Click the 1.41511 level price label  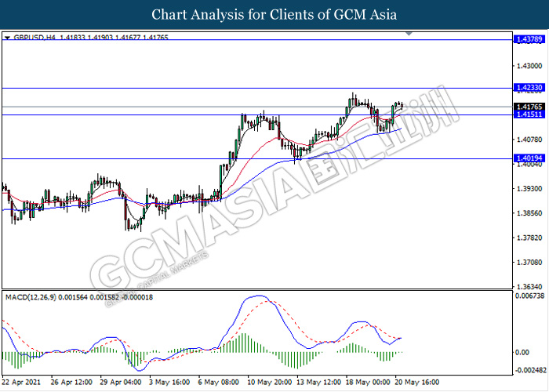[x=529, y=114]
